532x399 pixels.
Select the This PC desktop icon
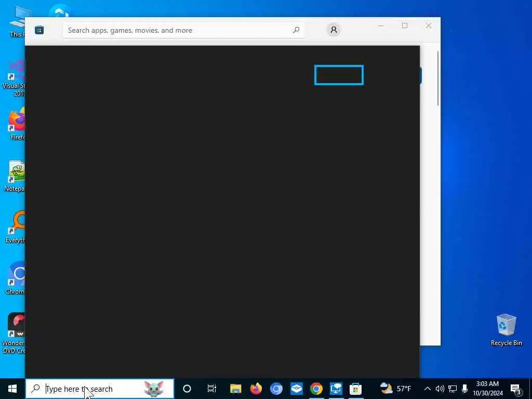[18, 21]
